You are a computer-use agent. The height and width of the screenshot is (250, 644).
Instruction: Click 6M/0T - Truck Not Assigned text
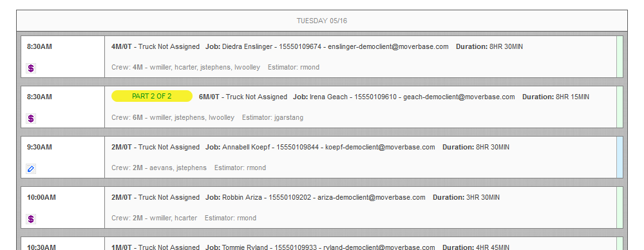point(243,97)
